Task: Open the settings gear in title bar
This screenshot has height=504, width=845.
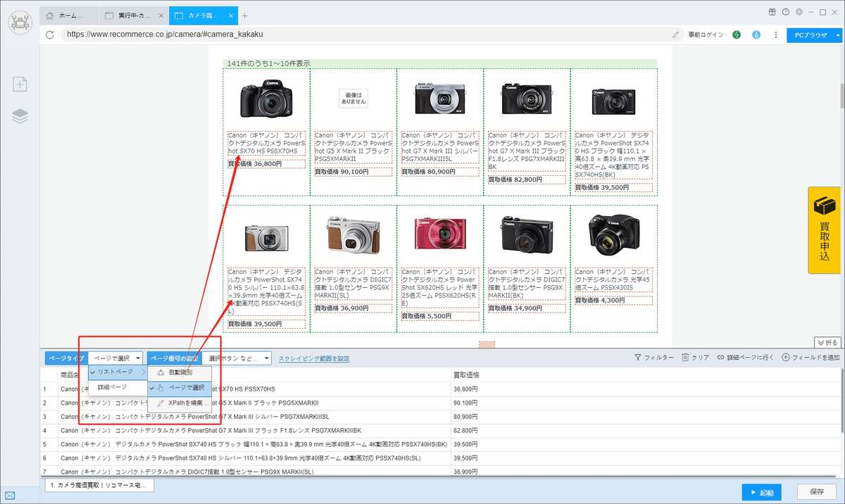Action: 799,12
